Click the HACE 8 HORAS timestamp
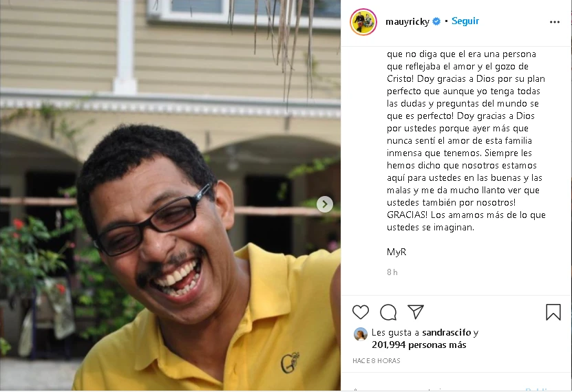This screenshot has height=392, width=572. coord(376,360)
